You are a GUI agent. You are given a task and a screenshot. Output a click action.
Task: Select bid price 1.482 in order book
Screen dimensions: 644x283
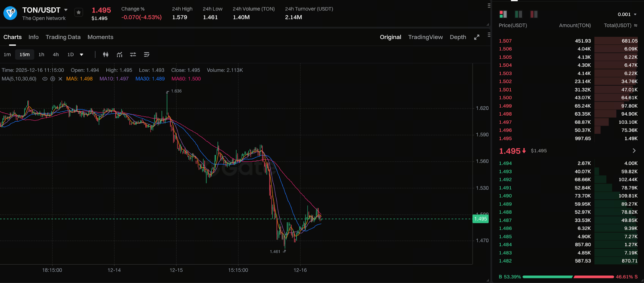pyautogui.click(x=505, y=261)
